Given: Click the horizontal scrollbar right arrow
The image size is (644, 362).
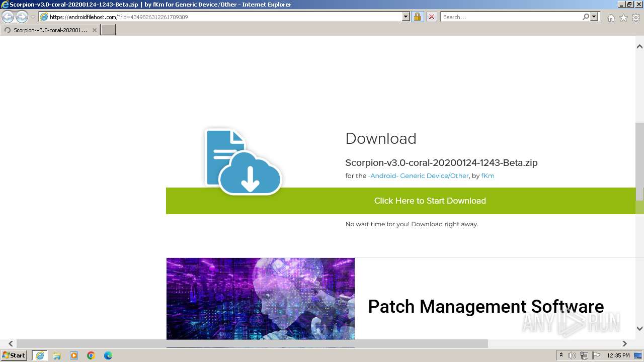Looking at the screenshot, I should click(x=624, y=343).
